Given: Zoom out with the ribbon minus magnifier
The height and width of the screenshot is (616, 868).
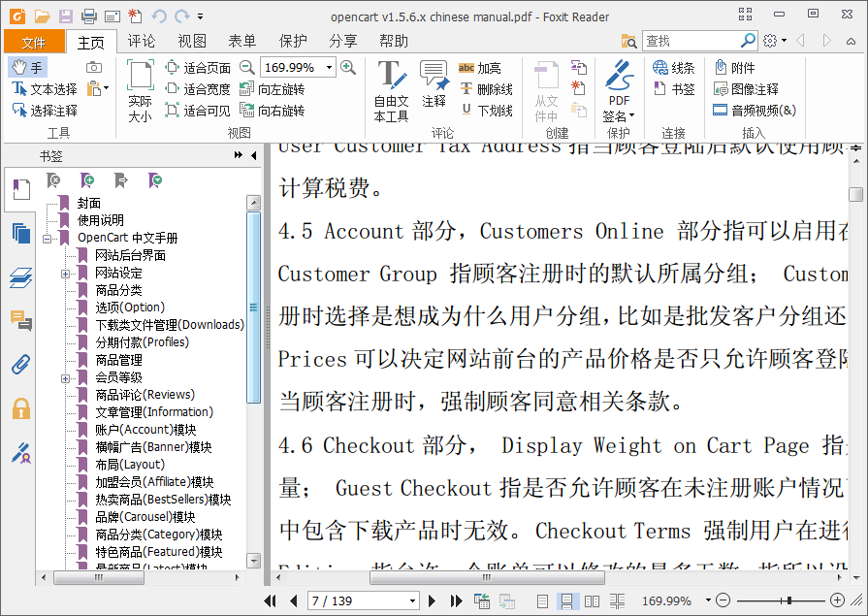Looking at the screenshot, I should [247, 68].
